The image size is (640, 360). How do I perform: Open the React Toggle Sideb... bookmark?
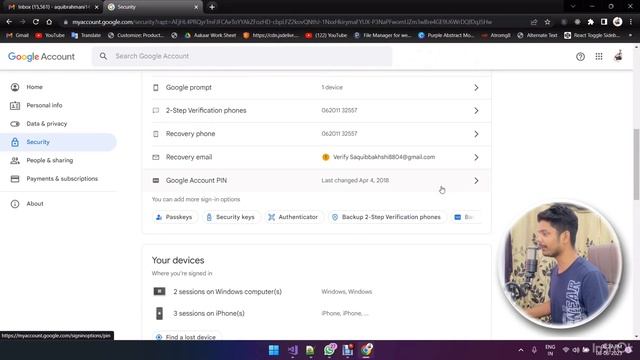coord(592,36)
